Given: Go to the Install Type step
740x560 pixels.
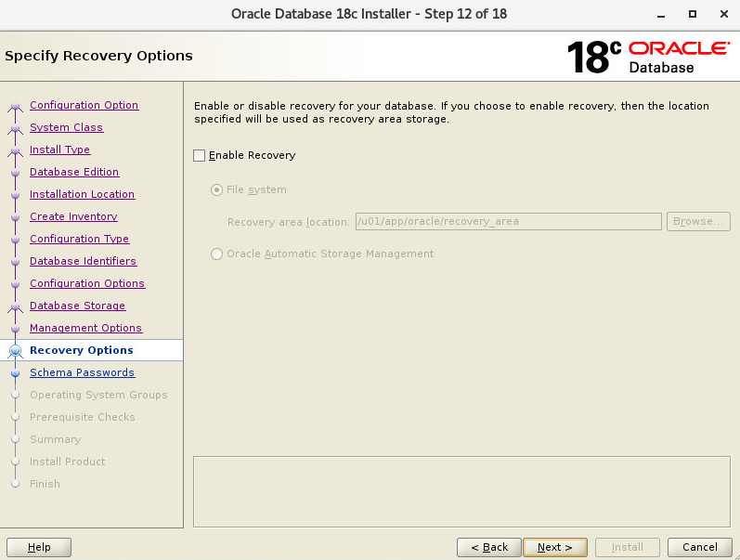Looking at the screenshot, I should click(60, 150).
